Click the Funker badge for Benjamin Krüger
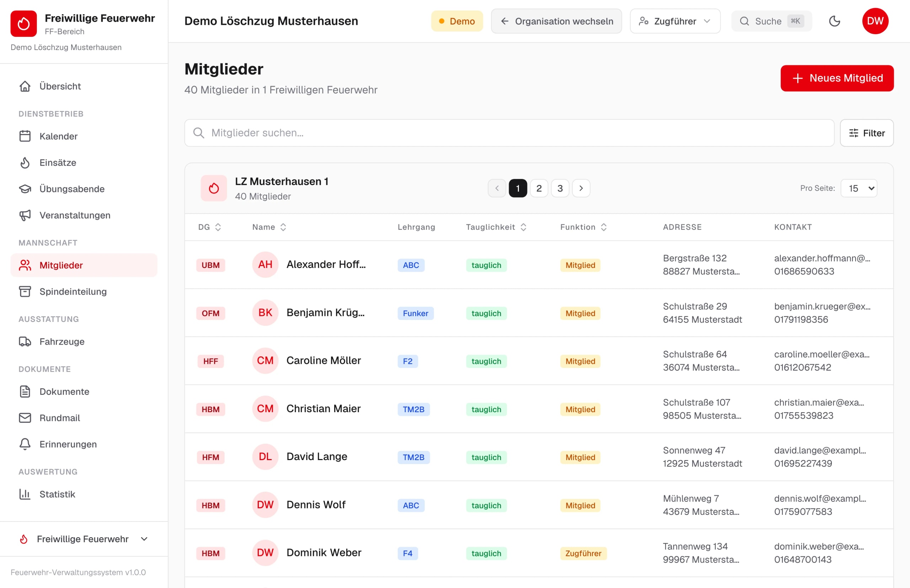This screenshot has height=588, width=910. tap(415, 313)
